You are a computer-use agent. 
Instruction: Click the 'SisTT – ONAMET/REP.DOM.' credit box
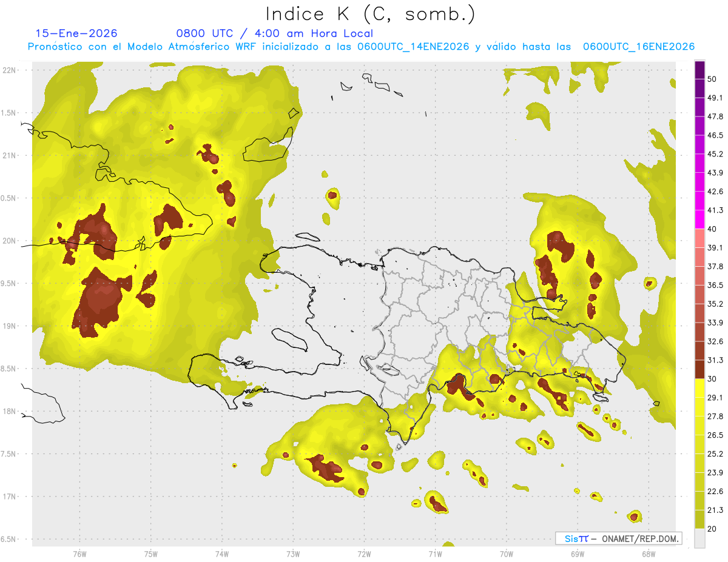pyautogui.click(x=618, y=538)
